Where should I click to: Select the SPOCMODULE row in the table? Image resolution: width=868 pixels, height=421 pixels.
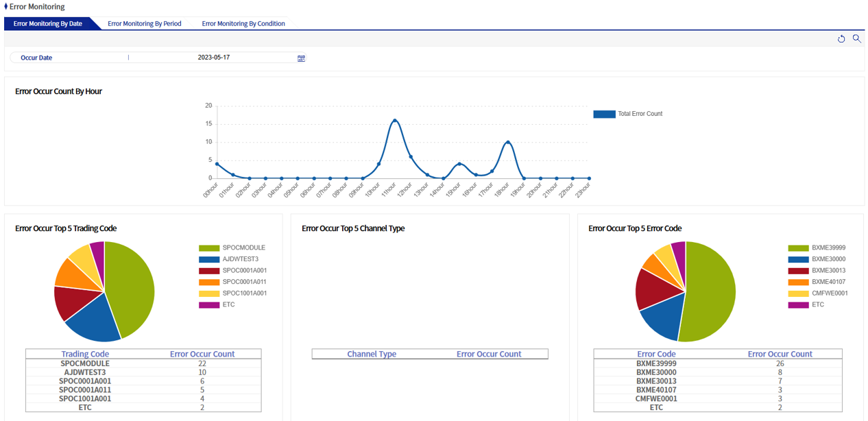coord(84,363)
